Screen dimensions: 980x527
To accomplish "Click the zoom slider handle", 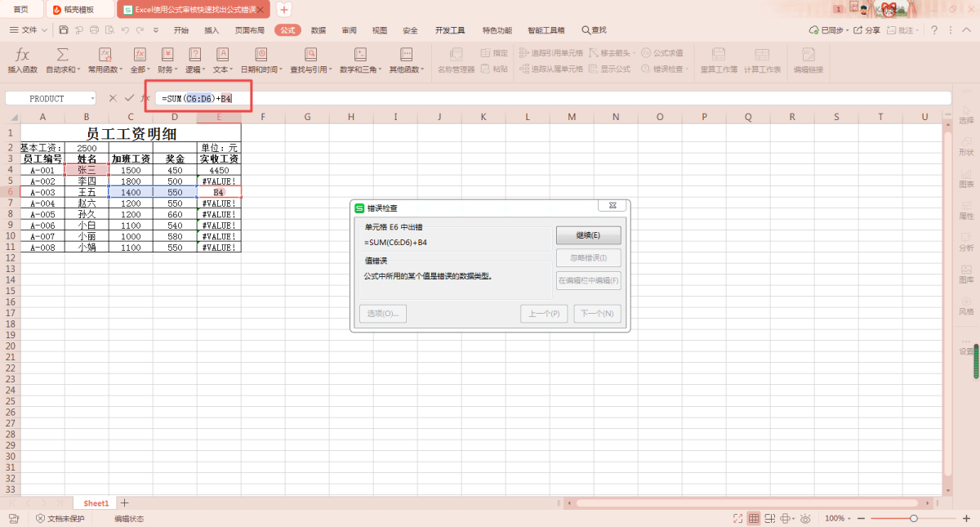I will [914, 519].
